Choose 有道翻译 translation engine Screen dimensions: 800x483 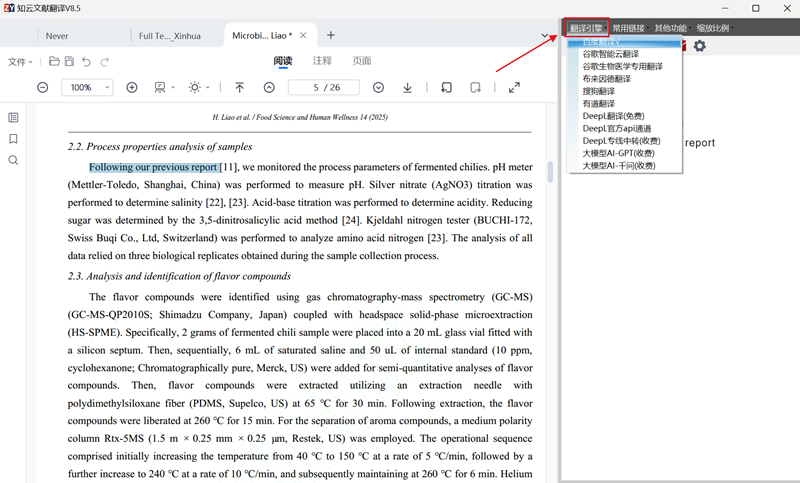coord(598,104)
